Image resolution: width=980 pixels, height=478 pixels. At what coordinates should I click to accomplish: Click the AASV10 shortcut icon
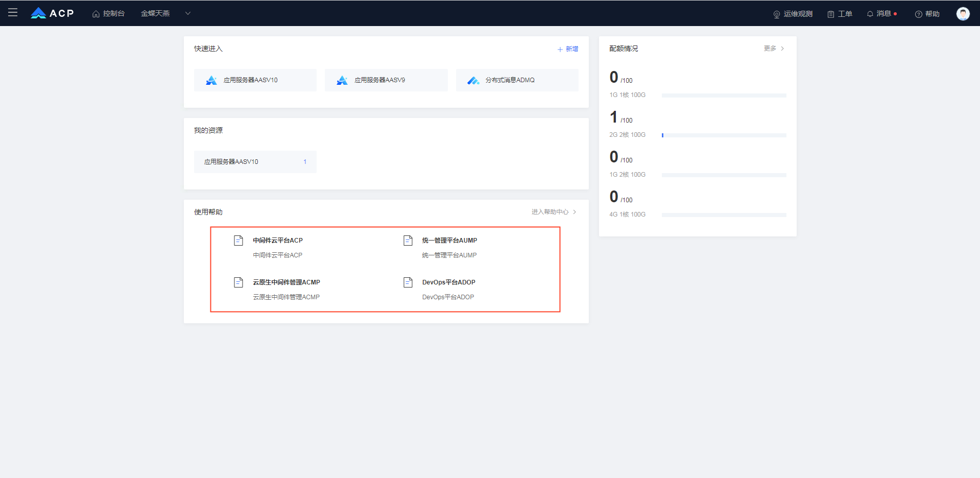coord(211,80)
